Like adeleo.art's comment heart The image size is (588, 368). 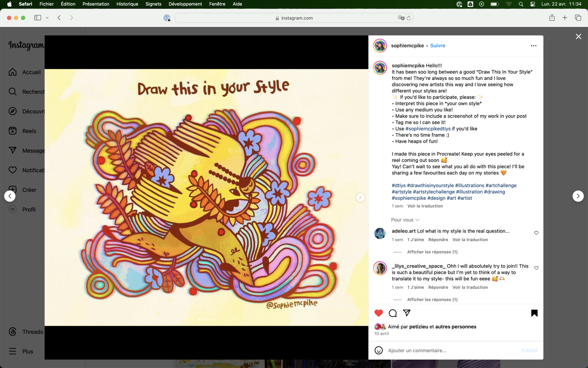(x=536, y=233)
